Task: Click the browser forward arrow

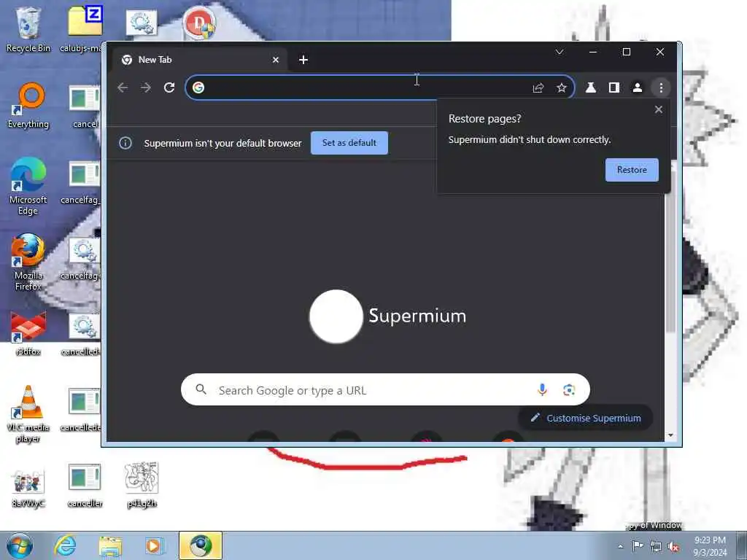Action: [x=146, y=87]
